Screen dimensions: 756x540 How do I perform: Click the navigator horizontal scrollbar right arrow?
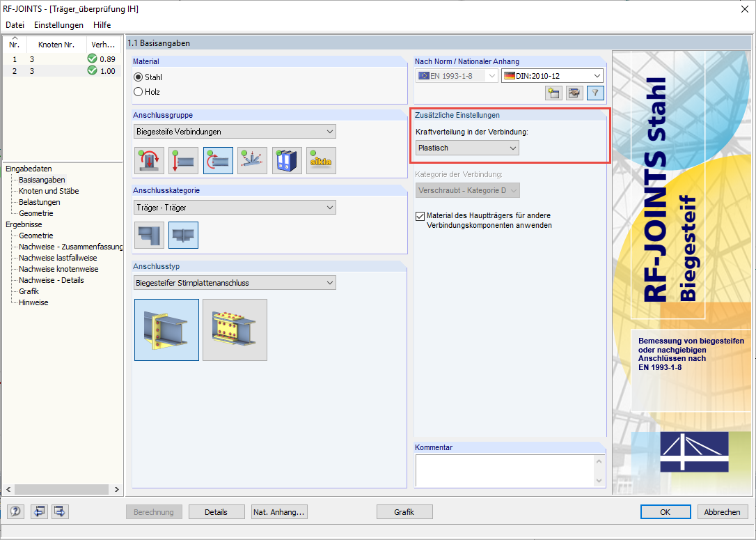(116, 489)
